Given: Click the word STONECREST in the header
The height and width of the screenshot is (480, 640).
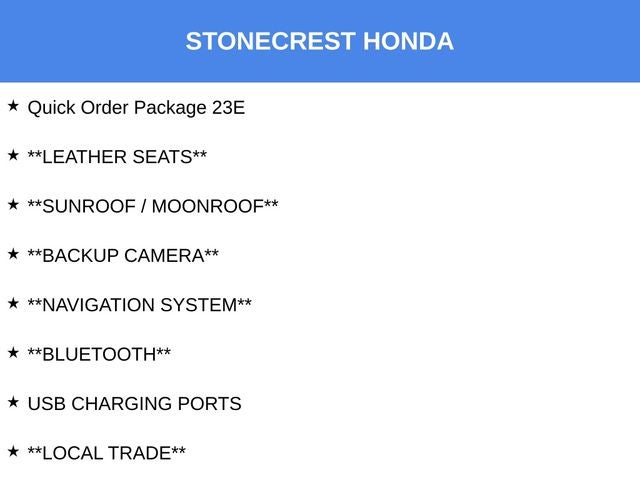Looking at the screenshot, I should 270,42.
